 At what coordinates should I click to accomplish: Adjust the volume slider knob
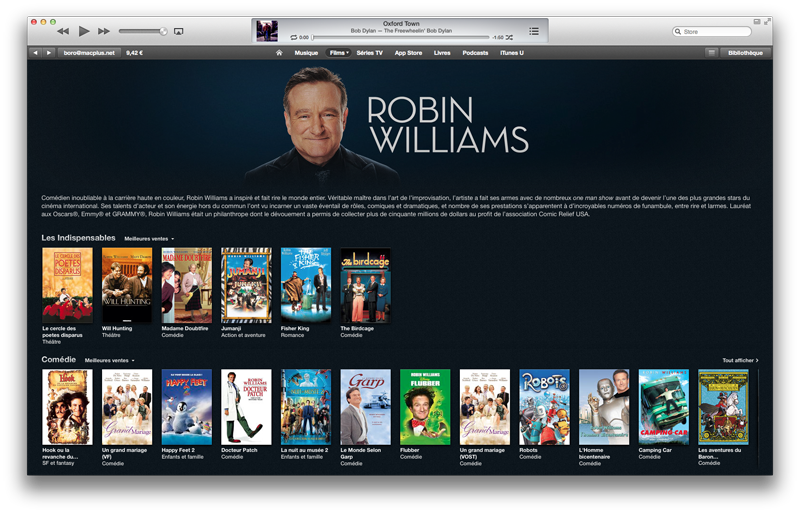point(163,31)
